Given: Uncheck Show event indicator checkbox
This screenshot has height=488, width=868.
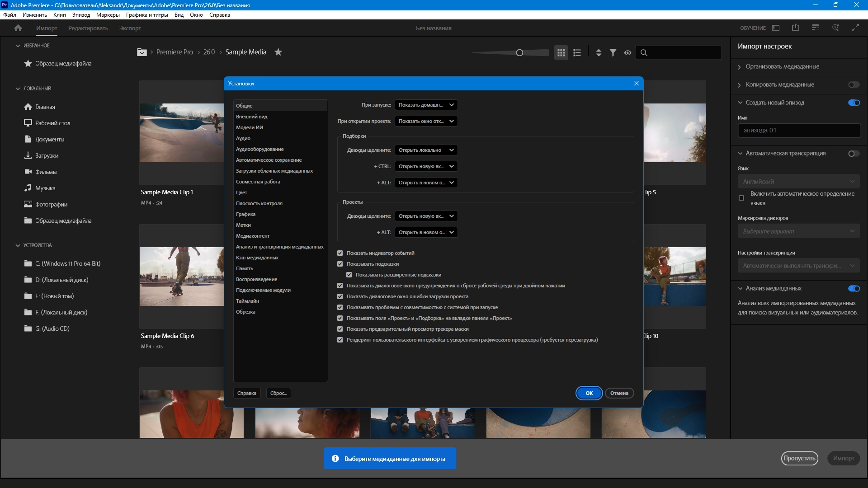Looking at the screenshot, I should [340, 253].
